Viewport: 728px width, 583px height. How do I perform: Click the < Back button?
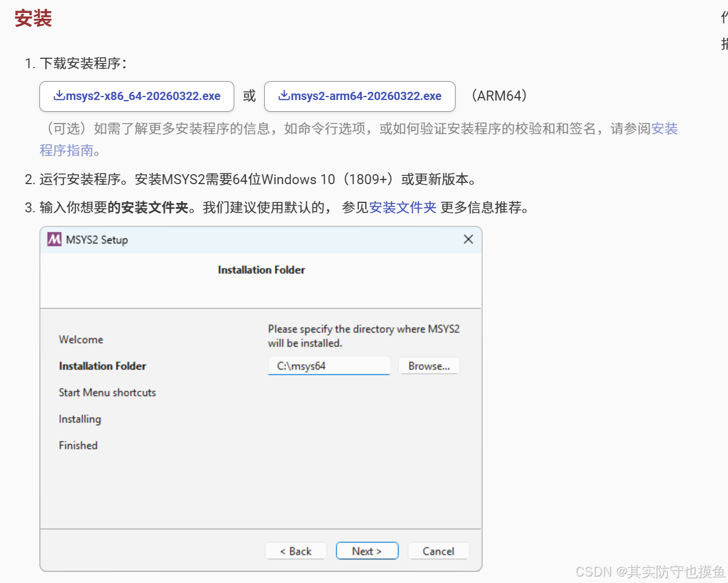coord(295,551)
